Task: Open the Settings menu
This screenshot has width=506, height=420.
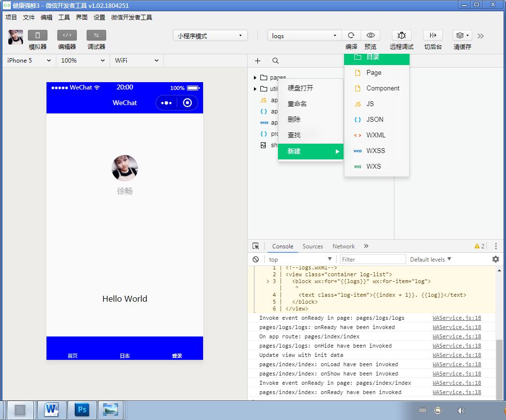Action: pos(99,17)
